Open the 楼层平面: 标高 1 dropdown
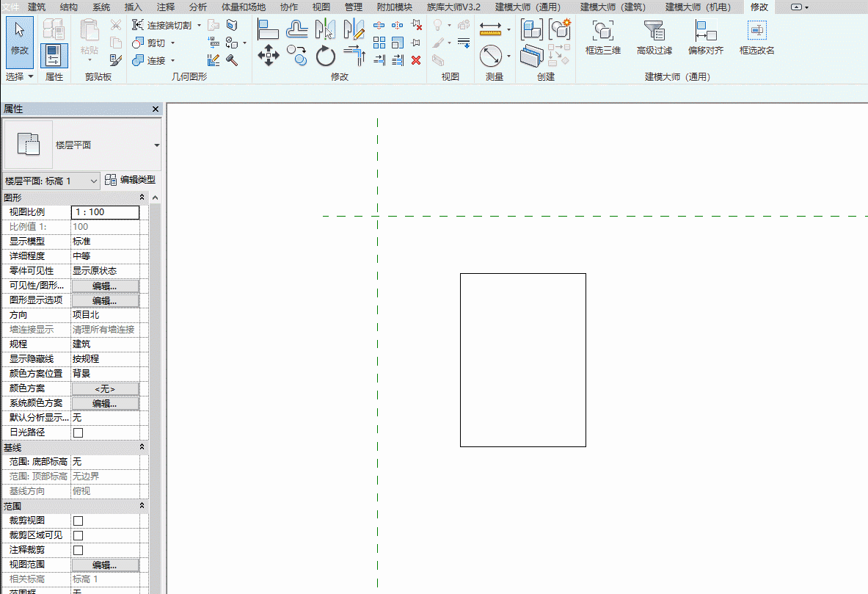Viewport: 868px width, 594px height. pyautogui.click(x=51, y=181)
